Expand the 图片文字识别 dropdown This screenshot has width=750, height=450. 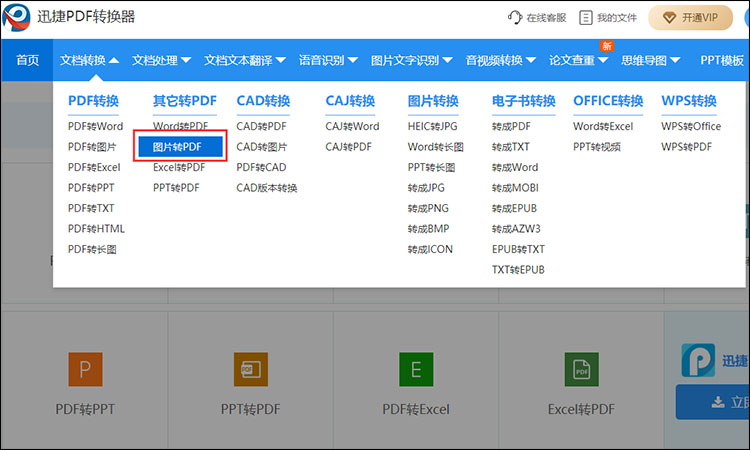click(411, 60)
